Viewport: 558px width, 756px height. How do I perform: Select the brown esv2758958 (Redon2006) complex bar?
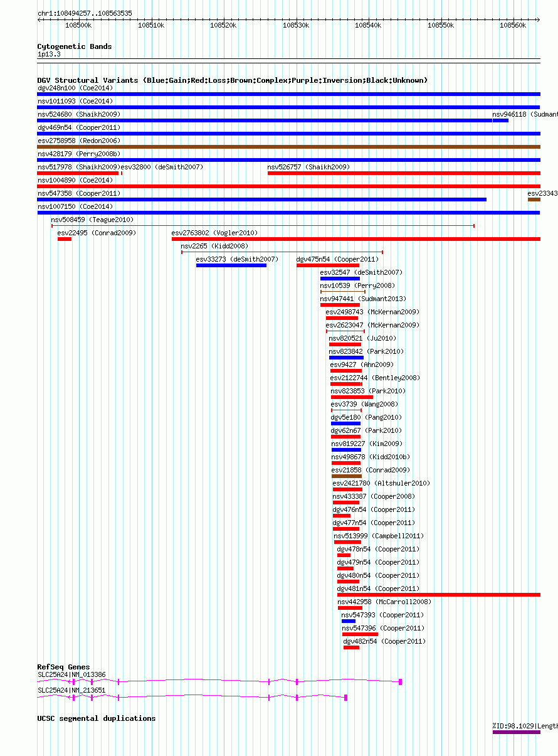(288, 147)
